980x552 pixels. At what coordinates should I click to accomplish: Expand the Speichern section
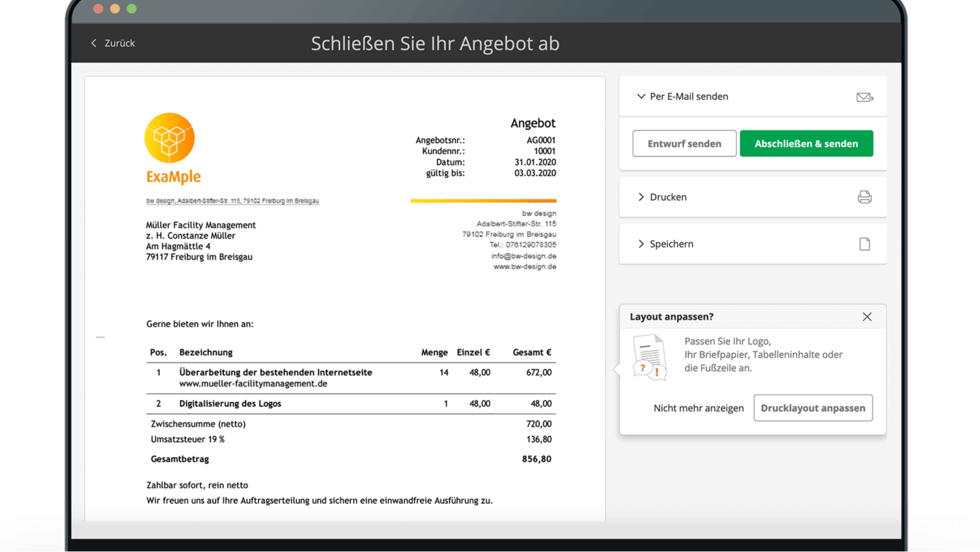tap(640, 244)
